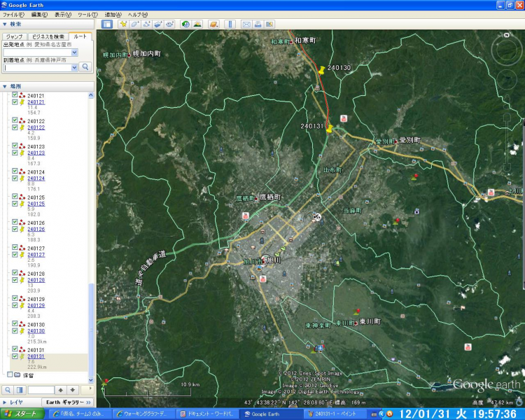Uncheck the 240126 placemark checkbox
This screenshot has height=420, width=525.
15,229
